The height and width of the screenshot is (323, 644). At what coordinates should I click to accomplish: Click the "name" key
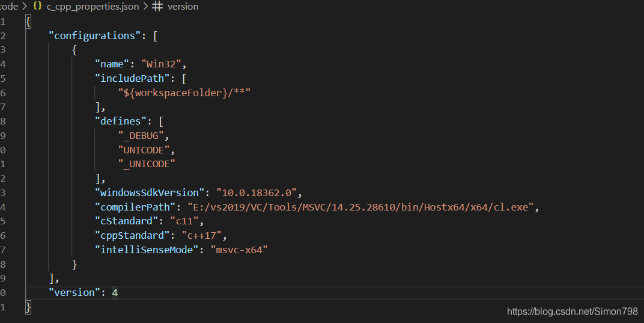pyautogui.click(x=112, y=64)
